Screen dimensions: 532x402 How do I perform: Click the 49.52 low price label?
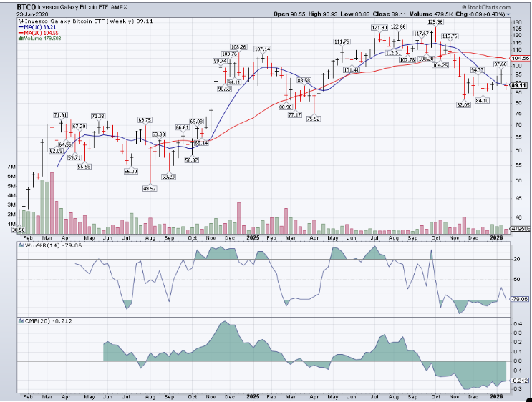point(150,188)
